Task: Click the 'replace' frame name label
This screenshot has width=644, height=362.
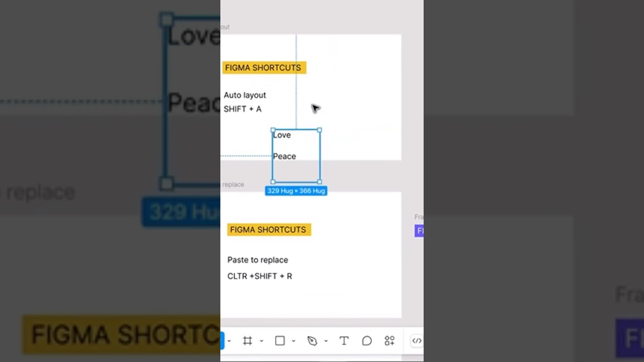Action: pyautogui.click(x=233, y=185)
